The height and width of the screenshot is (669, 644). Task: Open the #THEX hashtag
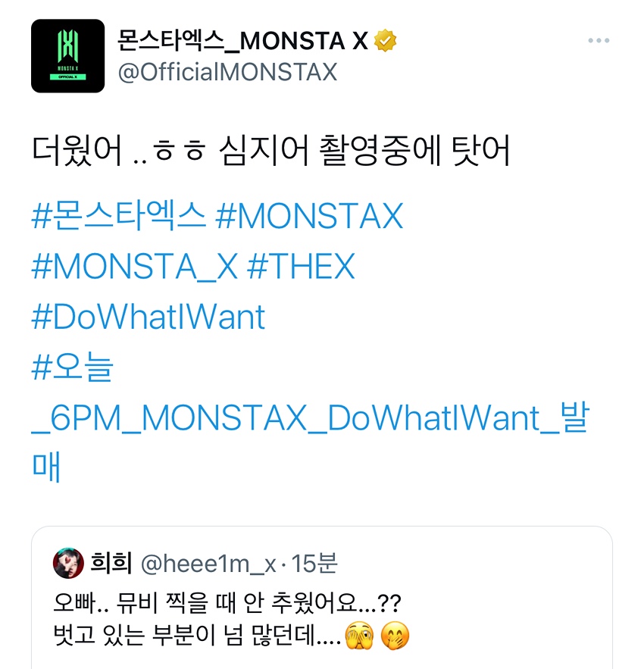[301, 266]
